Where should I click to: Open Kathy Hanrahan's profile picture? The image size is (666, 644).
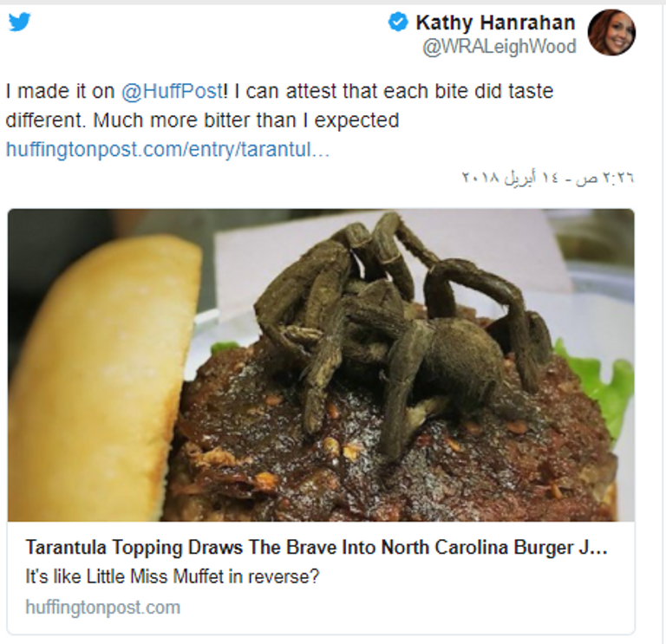pyautogui.click(x=611, y=33)
